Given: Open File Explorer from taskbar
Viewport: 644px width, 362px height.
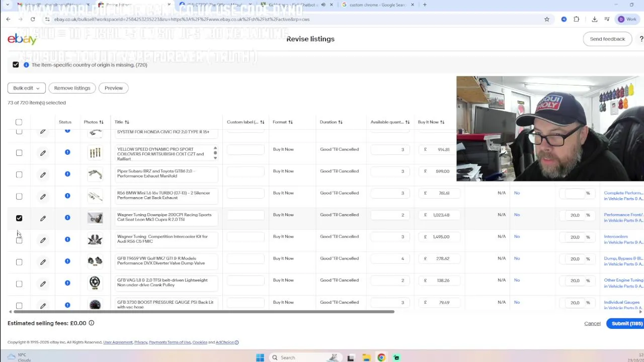Looking at the screenshot, I should pos(366,357).
